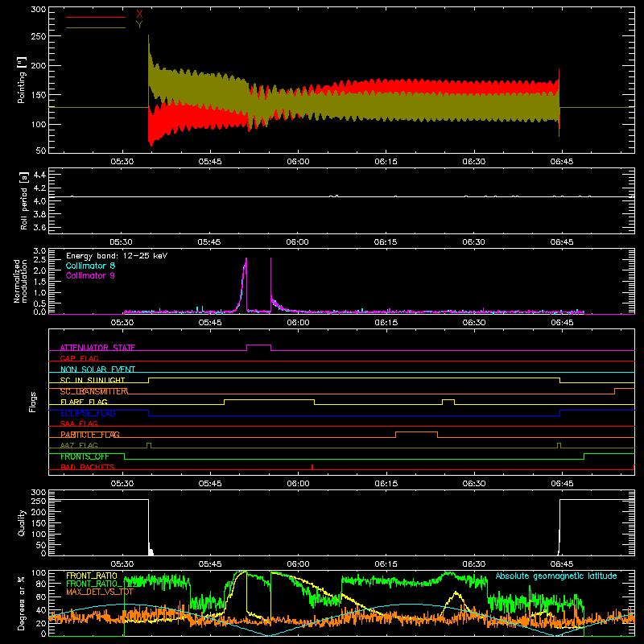Click the BAD_PACKETS red spike marker
Screen dimensions: 644x644
click(312, 467)
